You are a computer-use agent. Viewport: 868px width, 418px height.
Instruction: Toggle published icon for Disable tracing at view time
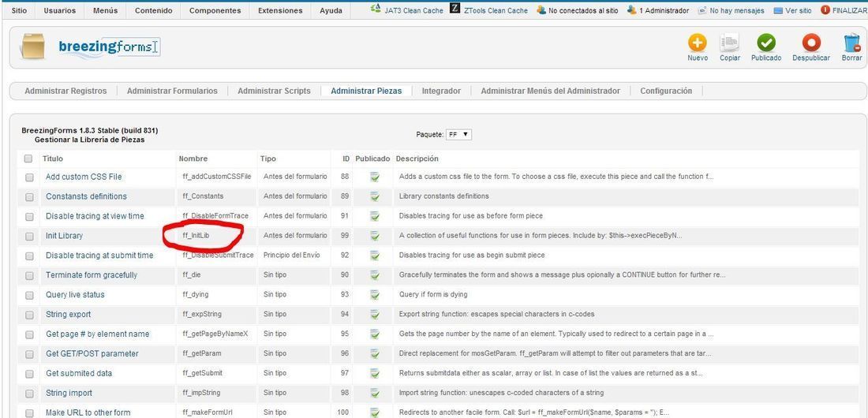(375, 216)
